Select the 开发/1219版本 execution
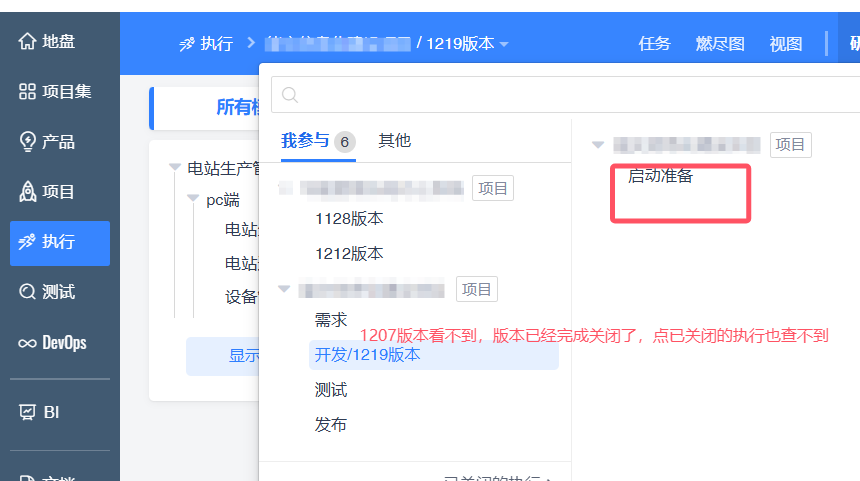The width and height of the screenshot is (860, 481). click(x=434, y=355)
